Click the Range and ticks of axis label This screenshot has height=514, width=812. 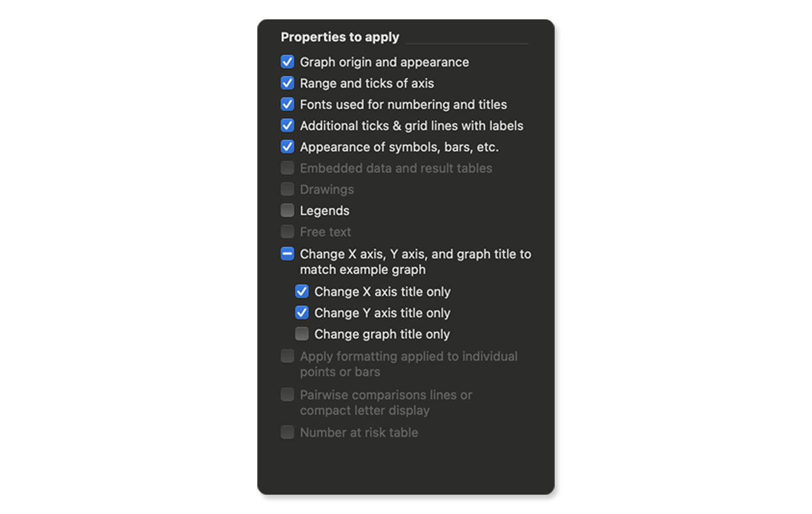367,83
